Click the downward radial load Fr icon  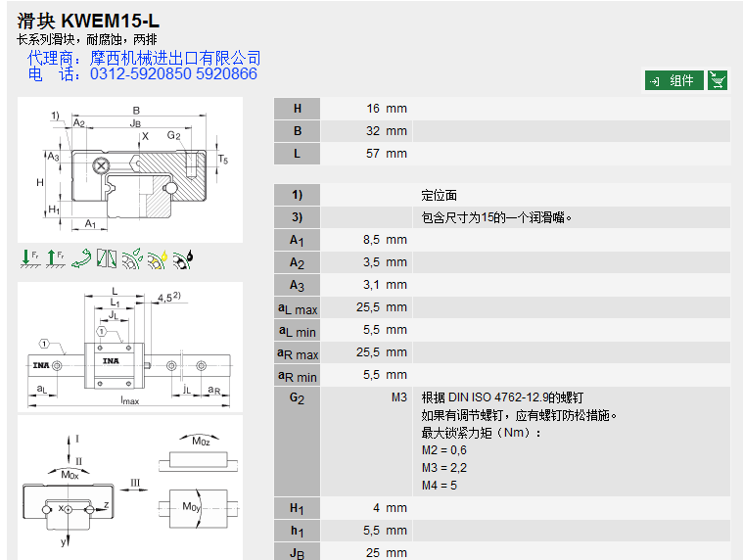(28, 258)
